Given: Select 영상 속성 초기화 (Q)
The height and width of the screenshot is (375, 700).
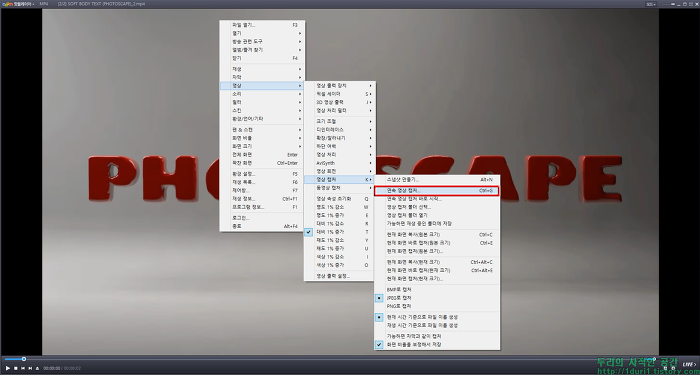Looking at the screenshot, I should (339, 199).
